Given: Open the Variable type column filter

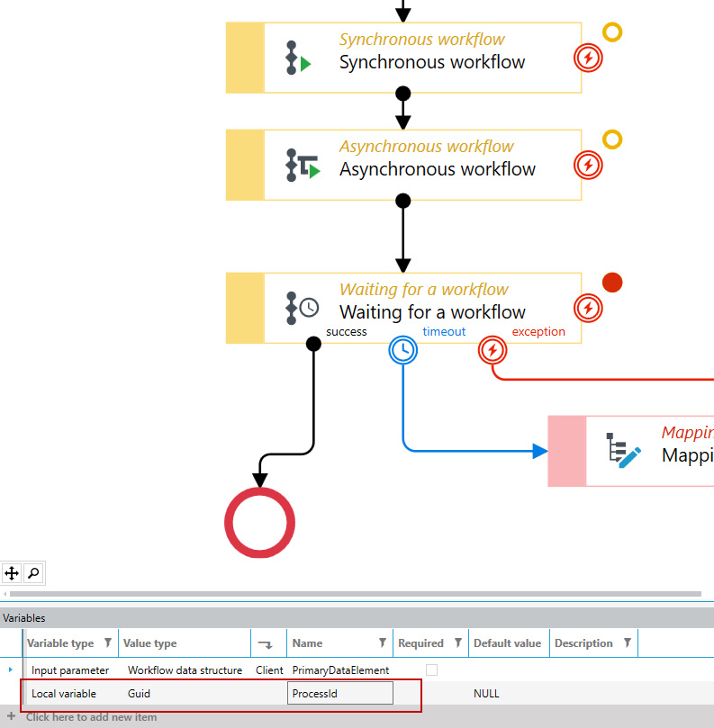Looking at the screenshot, I should [x=108, y=643].
